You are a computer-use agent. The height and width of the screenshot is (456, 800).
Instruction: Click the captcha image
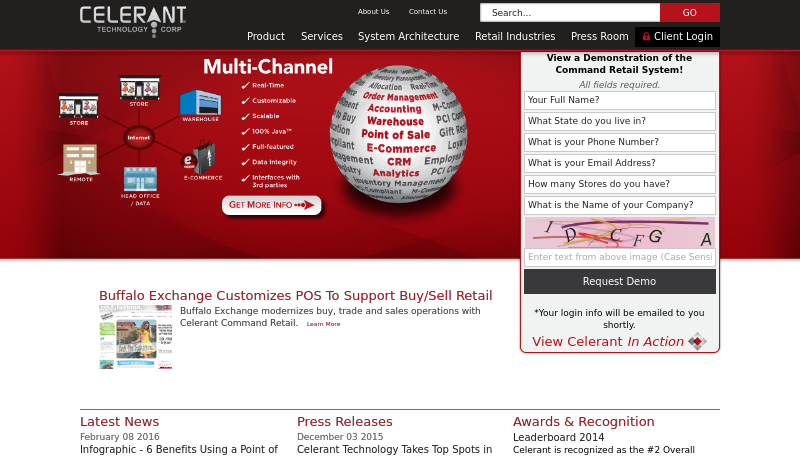[x=619, y=233]
